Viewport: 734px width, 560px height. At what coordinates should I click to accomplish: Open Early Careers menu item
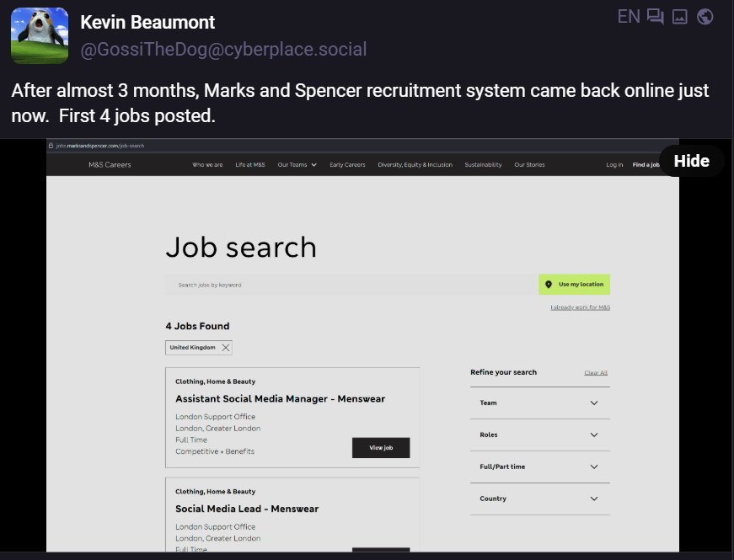(347, 165)
